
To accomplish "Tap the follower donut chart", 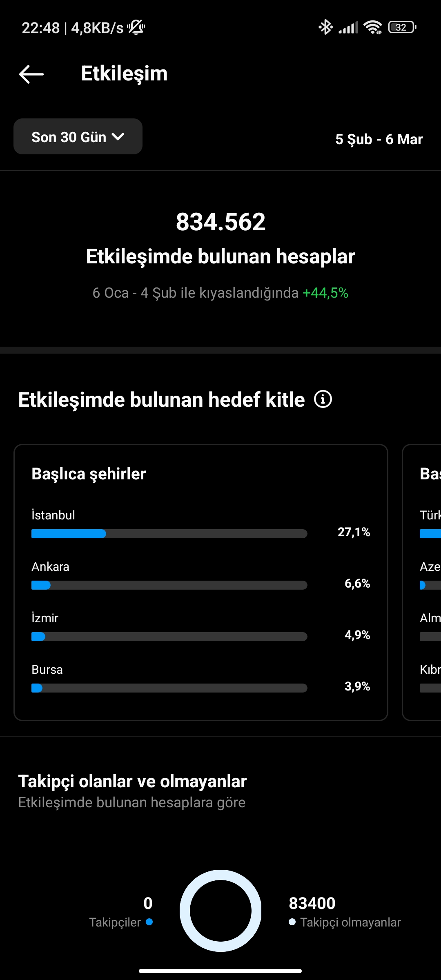I will coord(220,911).
